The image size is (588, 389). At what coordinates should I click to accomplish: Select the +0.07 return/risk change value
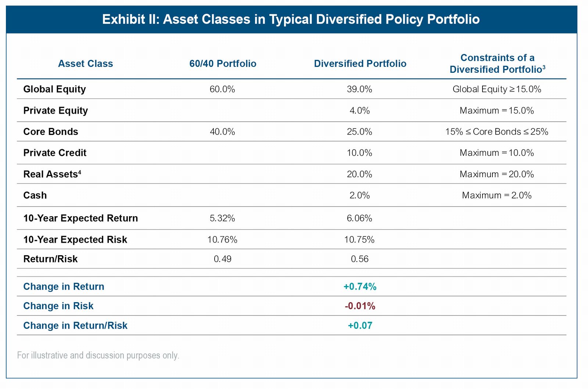pyautogui.click(x=360, y=326)
